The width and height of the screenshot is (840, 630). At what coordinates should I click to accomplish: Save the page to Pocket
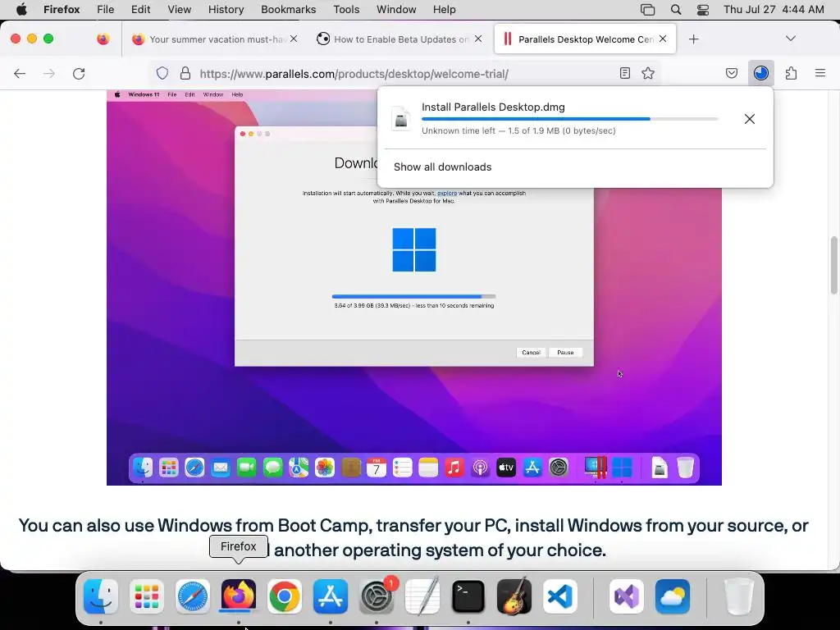coord(732,73)
